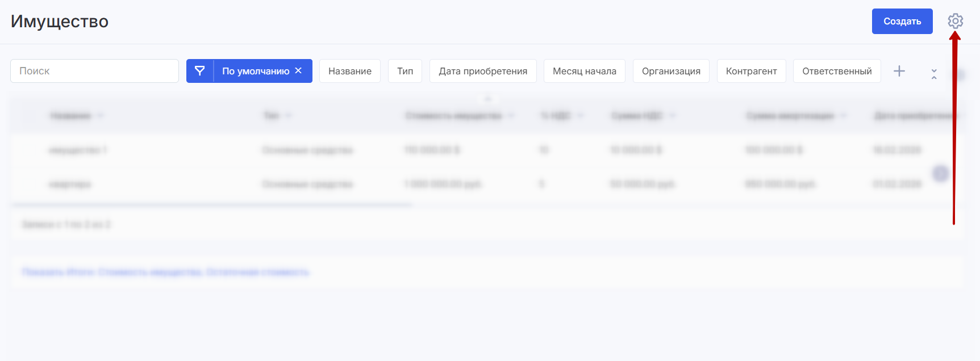The height and width of the screenshot is (361, 980).
Task: Focus the Поиск search field
Action: pyautogui.click(x=94, y=71)
